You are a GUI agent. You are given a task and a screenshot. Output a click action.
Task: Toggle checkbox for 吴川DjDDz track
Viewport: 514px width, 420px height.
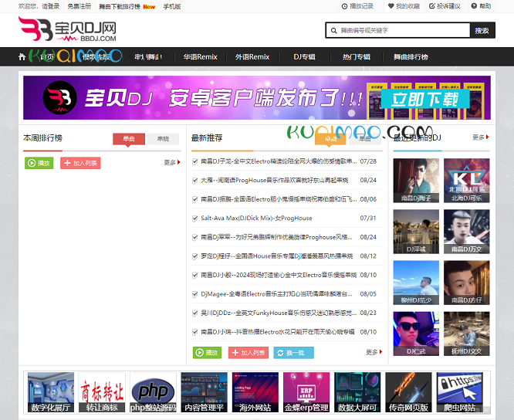pos(195,313)
